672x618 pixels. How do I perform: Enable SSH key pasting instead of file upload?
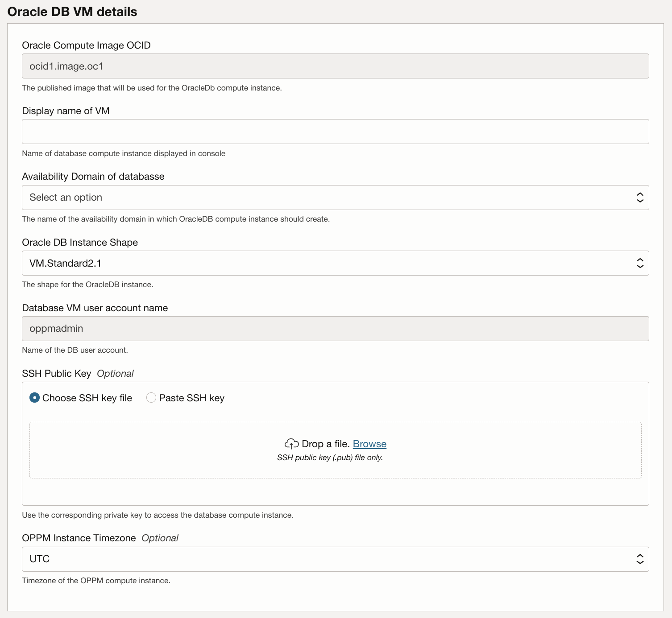pyautogui.click(x=151, y=397)
